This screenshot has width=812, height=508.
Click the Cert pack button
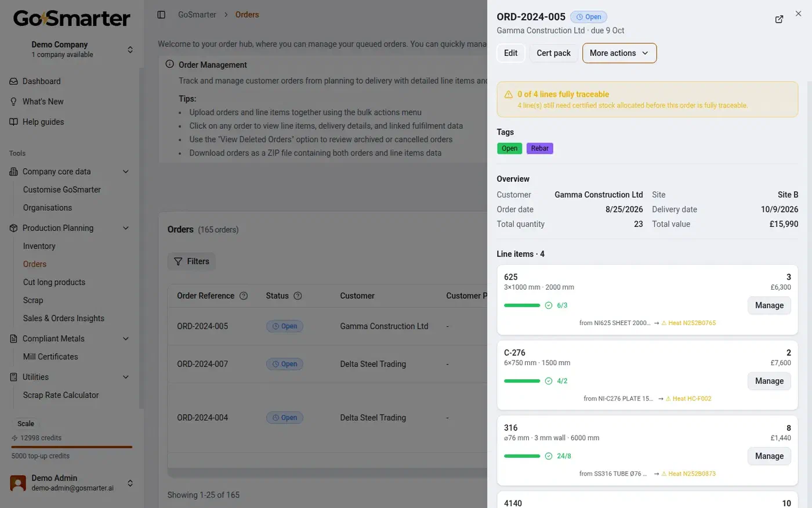[553, 53]
